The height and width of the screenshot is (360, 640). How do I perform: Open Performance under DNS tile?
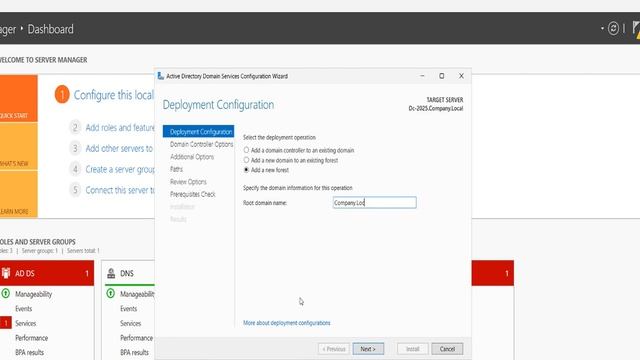coord(136,338)
